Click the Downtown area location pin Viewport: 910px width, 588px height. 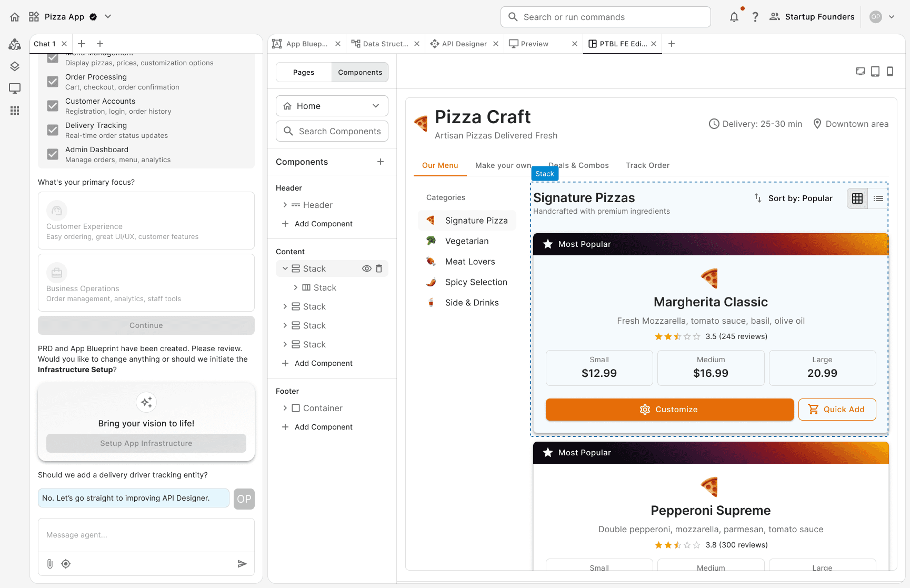coord(817,124)
